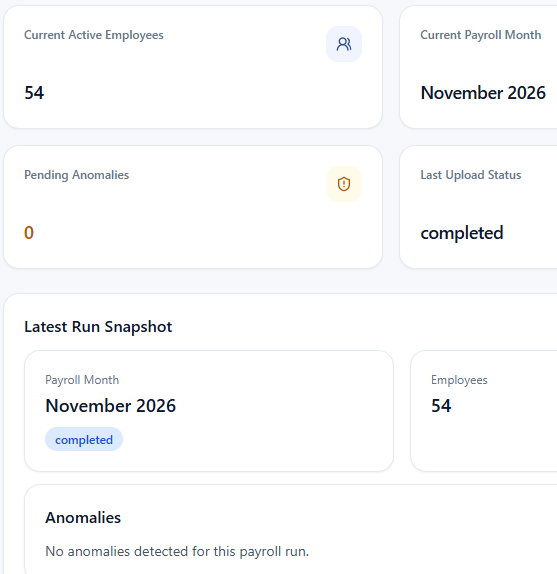Select the 'Current Active Employees' label
The width and height of the screenshot is (557, 574).
[94, 35]
